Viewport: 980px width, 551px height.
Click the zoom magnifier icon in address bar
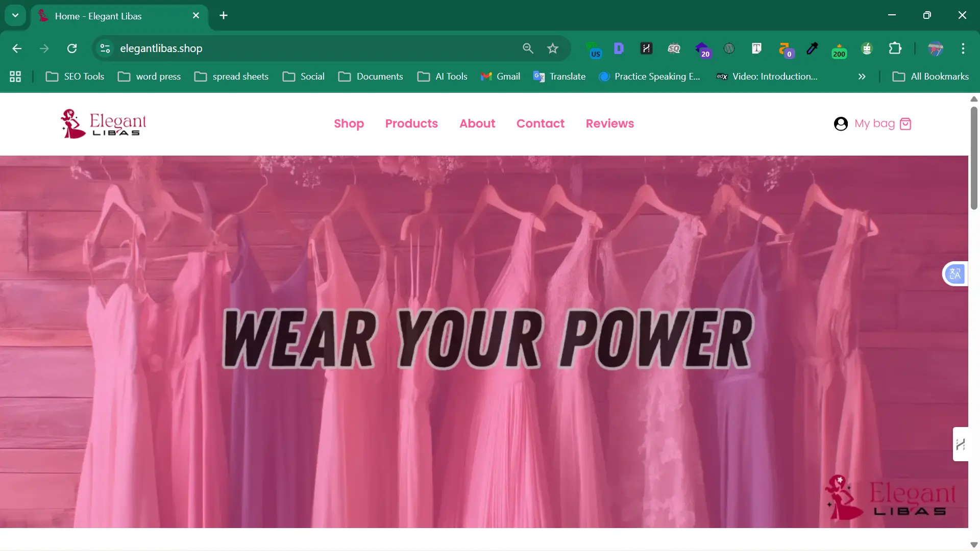point(528,48)
